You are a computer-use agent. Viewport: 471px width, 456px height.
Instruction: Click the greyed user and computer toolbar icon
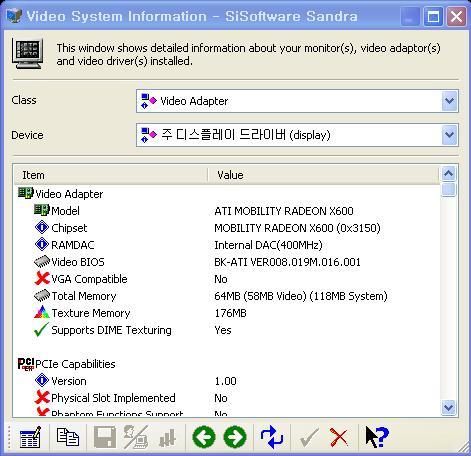(x=136, y=437)
